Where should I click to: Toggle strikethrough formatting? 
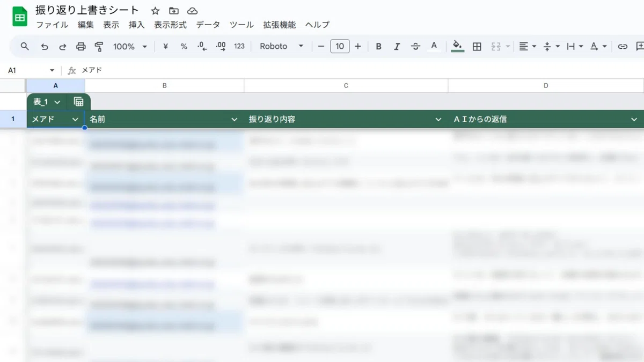(415, 47)
